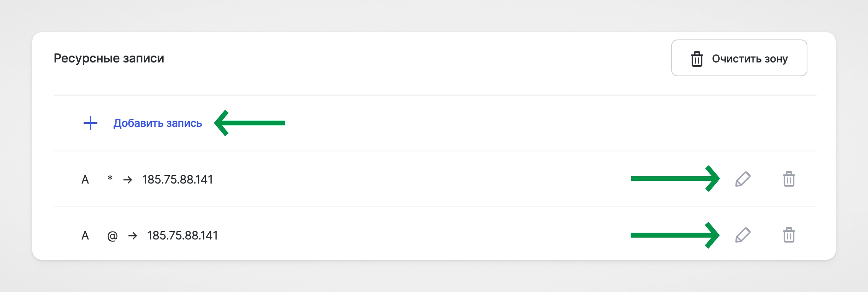Click the green arrow in the @ record row
Image resolution: width=868 pixels, height=292 pixels.
[x=675, y=235]
